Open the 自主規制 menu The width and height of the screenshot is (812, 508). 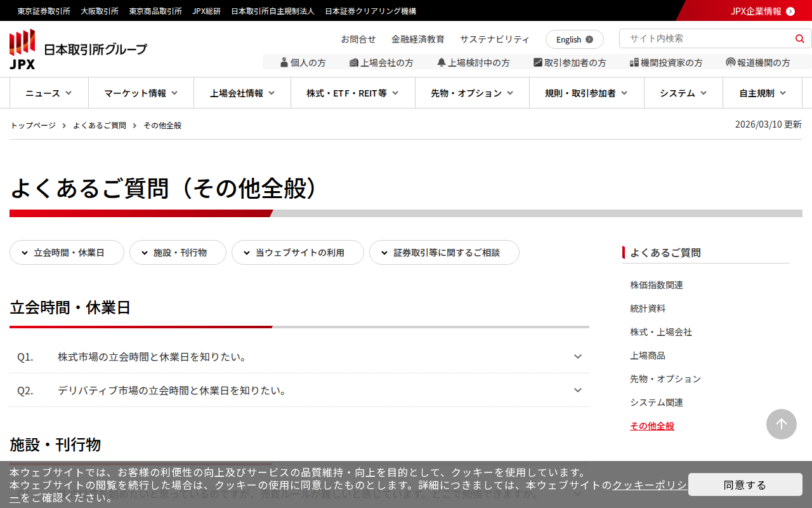(763, 93)
